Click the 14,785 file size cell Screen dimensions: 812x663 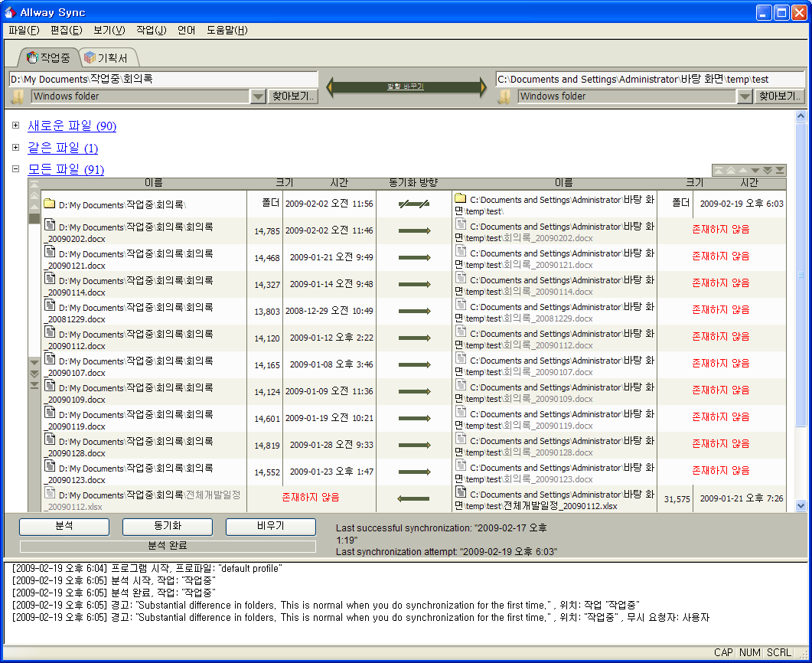point(266,231)
